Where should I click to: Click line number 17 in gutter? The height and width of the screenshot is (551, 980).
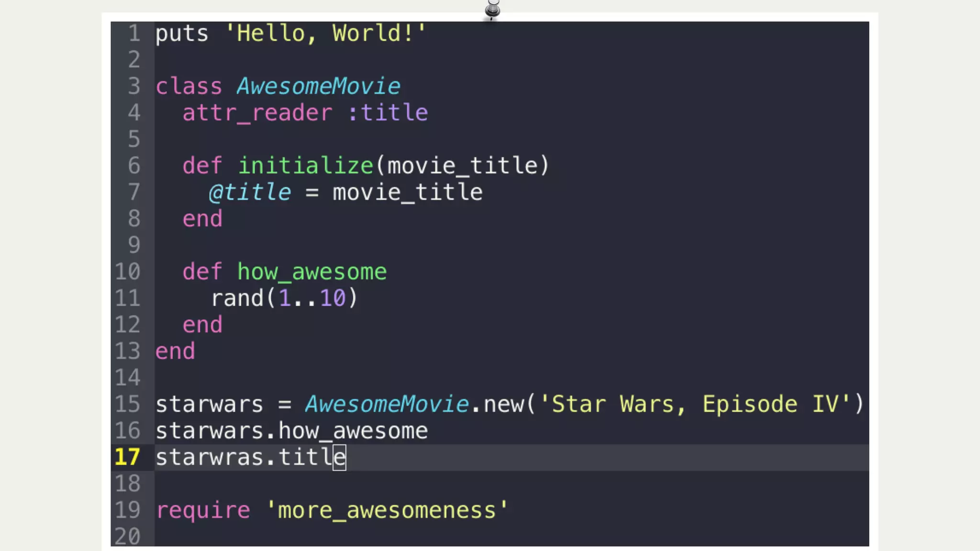[x=127, y=457]
